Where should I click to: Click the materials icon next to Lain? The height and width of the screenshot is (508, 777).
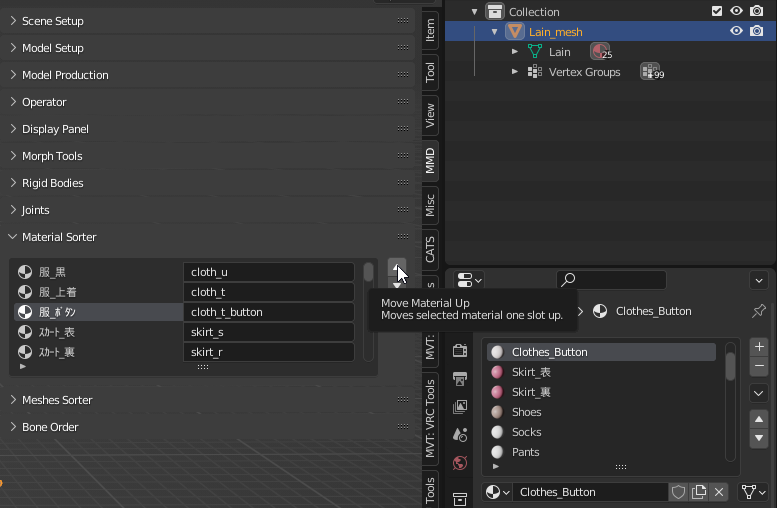tap(600, 52)
